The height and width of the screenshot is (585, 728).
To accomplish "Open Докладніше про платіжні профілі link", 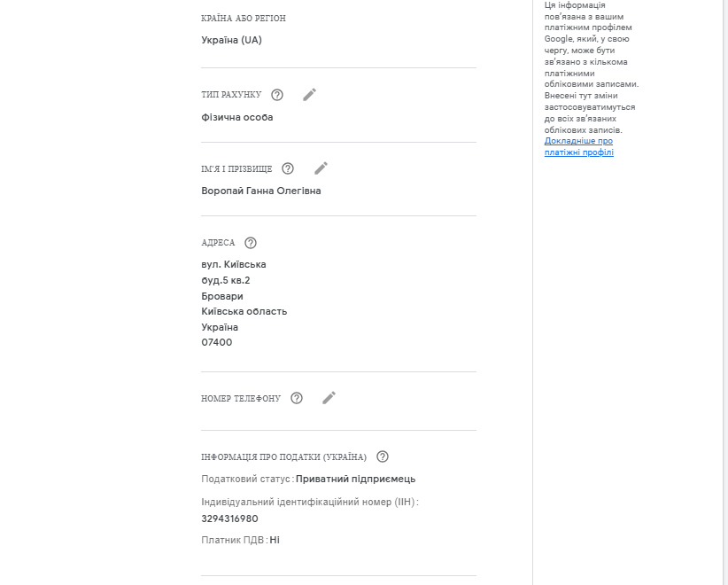I will 579,146.
